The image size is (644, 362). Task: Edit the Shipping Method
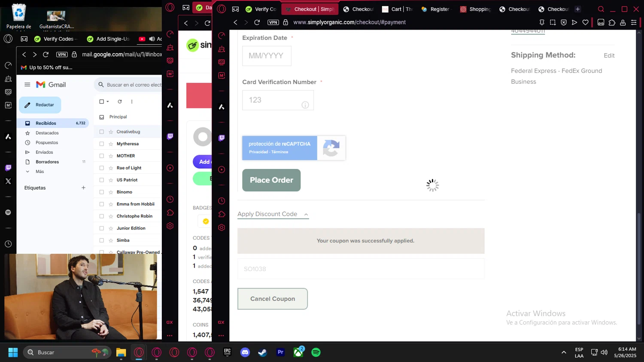point(609,56)
